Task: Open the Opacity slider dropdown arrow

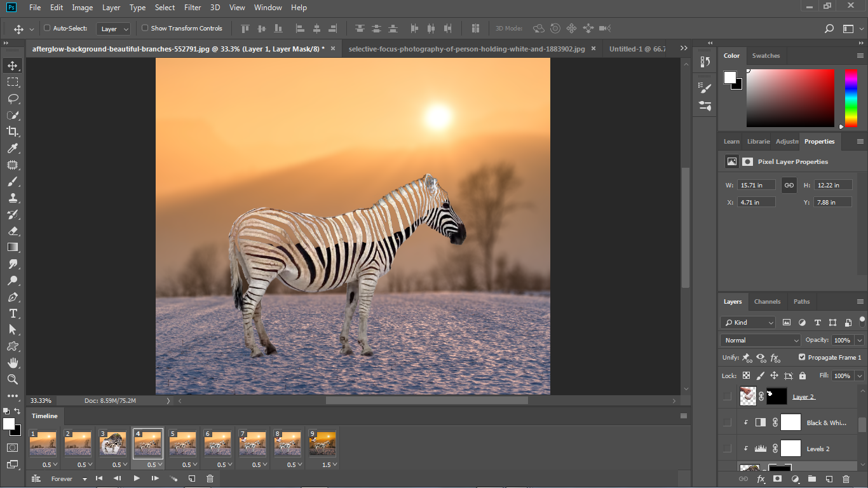Action: point(858,340)
